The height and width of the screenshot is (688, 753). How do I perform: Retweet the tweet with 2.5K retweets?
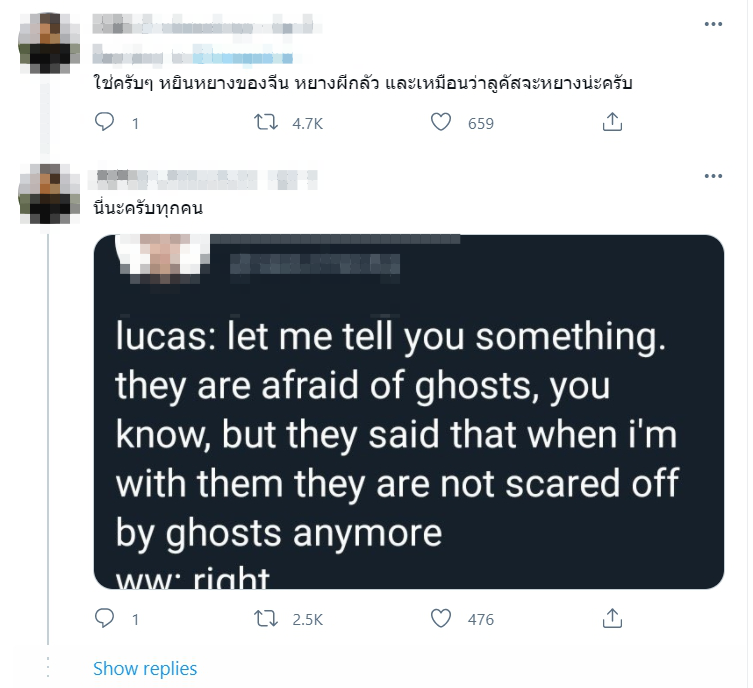click(x=266, y=618)
